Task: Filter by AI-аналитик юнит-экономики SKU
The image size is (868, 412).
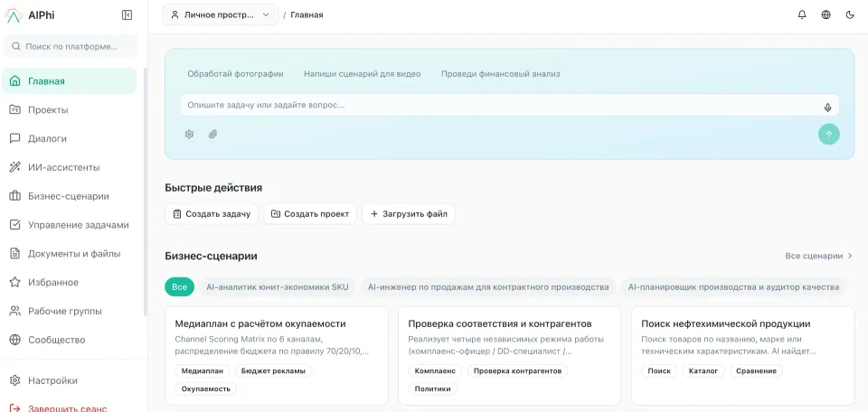Action: click(x=278, y=287)
